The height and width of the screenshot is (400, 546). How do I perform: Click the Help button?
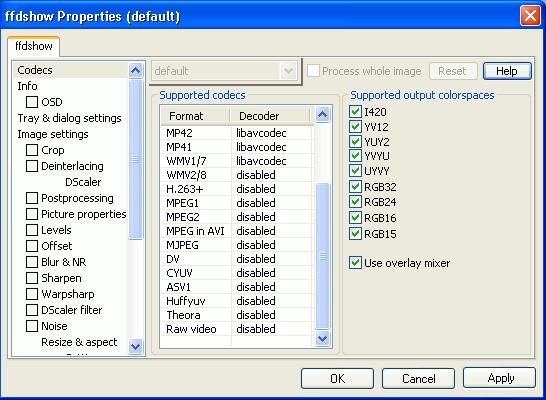pos(507,71)
